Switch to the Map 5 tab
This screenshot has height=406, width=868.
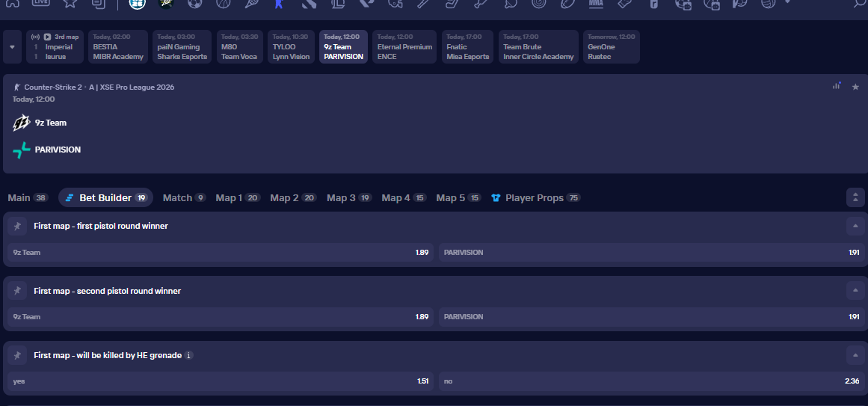click(459, 197)
